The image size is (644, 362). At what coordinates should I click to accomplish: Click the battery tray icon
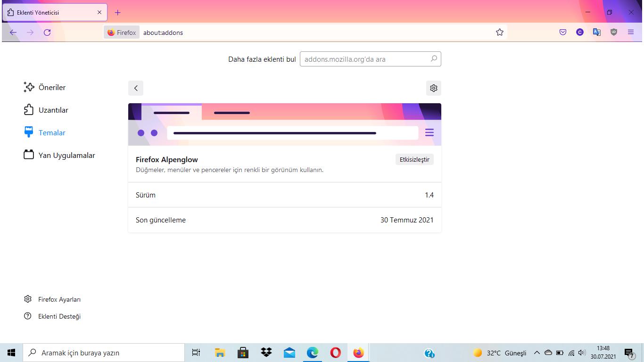point(560,353)
